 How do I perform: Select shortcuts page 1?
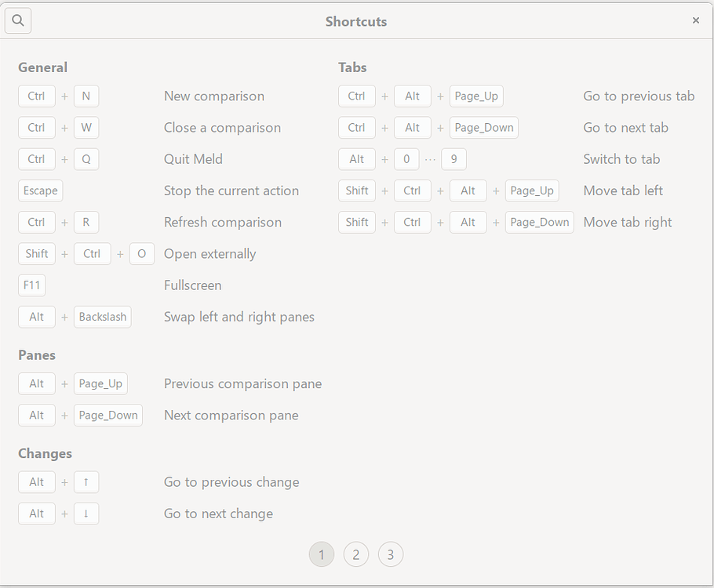click(321, 555)
